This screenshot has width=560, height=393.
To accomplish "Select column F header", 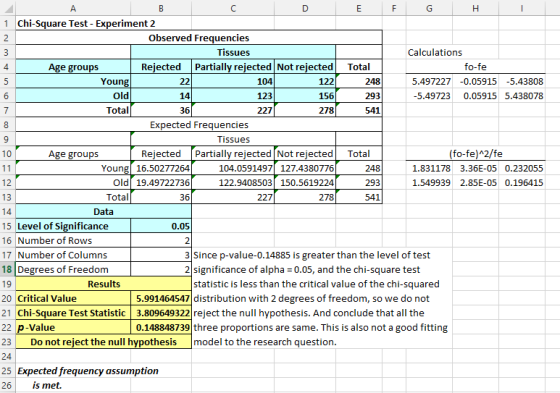I will pos(394,8).
